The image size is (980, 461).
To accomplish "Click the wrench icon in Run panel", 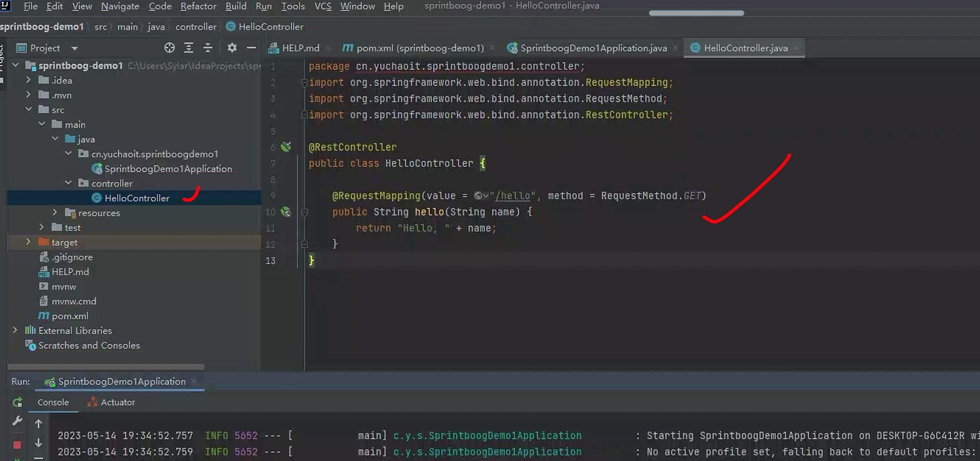I will (17, 421).
